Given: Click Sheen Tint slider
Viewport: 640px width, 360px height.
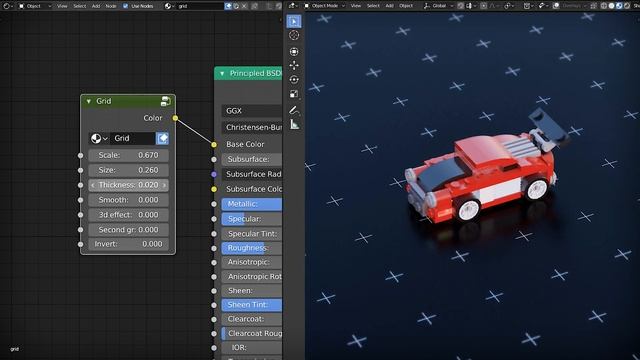Looking at the screenshot, I should coord(252,305).
